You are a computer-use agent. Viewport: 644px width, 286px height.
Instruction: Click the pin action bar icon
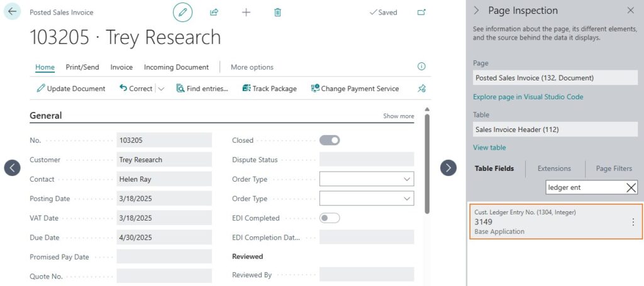pyautogui.click(x=421, y=89)
